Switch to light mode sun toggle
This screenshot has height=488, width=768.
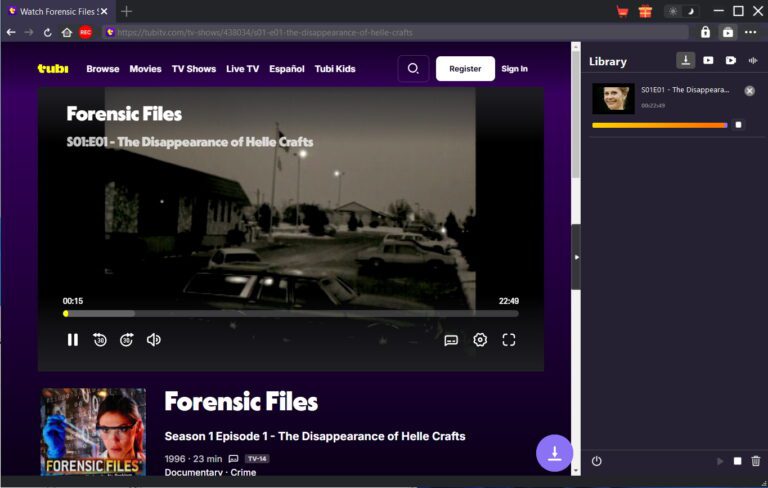673,11
